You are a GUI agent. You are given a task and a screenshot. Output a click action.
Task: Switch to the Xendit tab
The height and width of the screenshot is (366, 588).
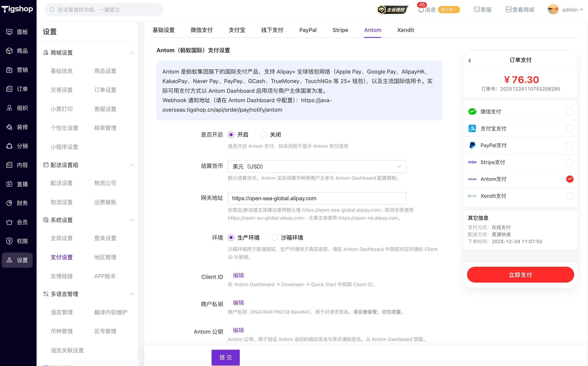(x=405, y=30)
